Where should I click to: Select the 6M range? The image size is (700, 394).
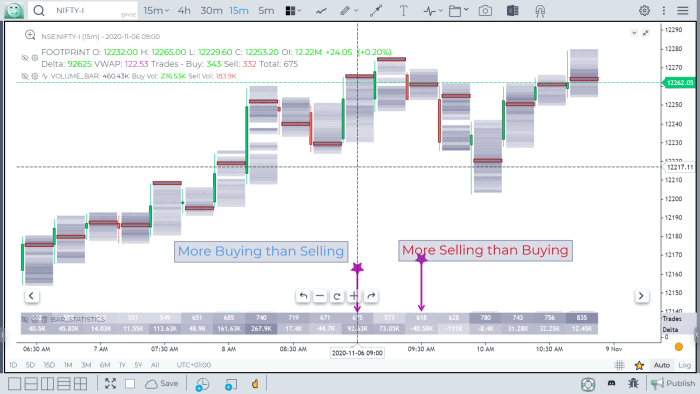pos(105,365)
